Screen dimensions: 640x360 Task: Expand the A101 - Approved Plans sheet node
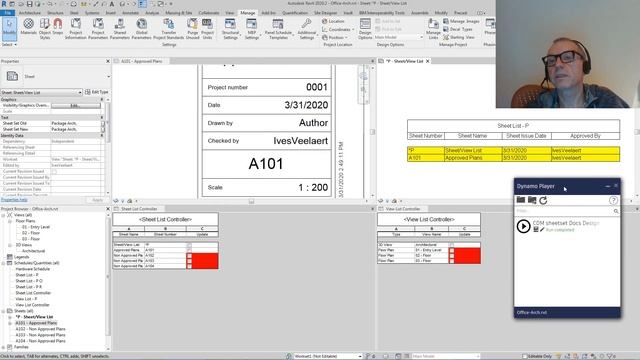coord(10,323)
